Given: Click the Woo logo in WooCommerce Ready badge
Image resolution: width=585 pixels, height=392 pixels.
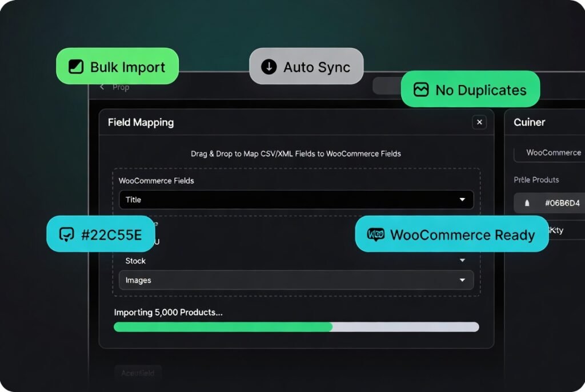Looking at the screenshot, I should (376, 235).
